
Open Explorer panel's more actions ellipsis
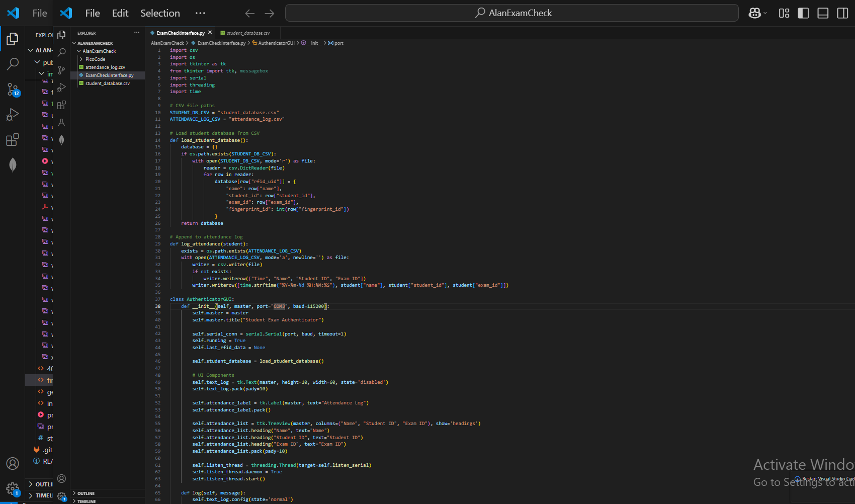click(x=137, y=33)
